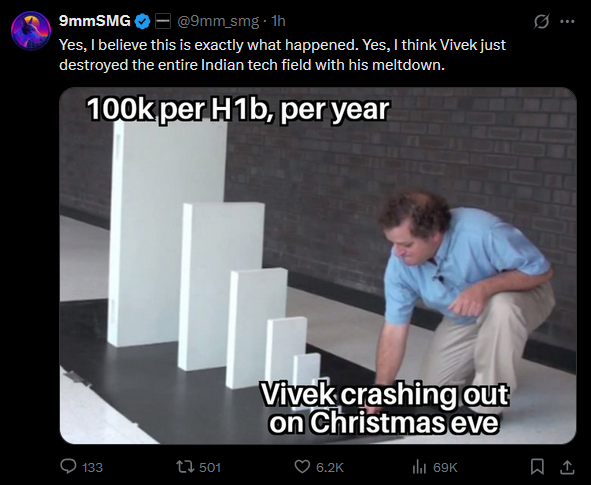Screen dimensions: 591x485
Task: Open the three-dot more options menu
Action: [x=567, y=21]
